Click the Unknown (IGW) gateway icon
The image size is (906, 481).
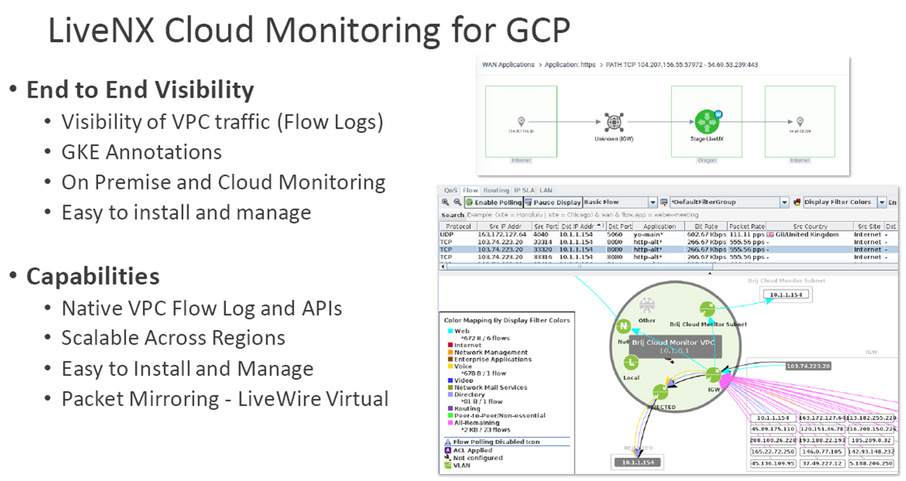[x=614, y=122]
